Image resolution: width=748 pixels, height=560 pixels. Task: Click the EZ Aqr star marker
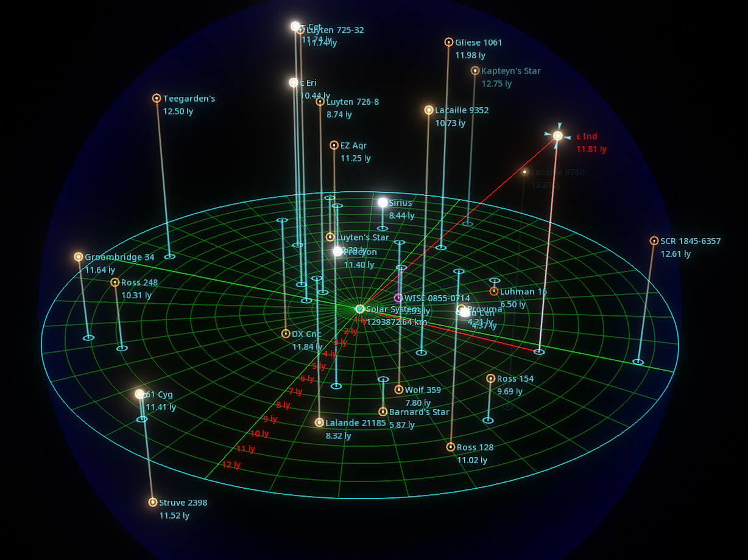click(334, 145)
